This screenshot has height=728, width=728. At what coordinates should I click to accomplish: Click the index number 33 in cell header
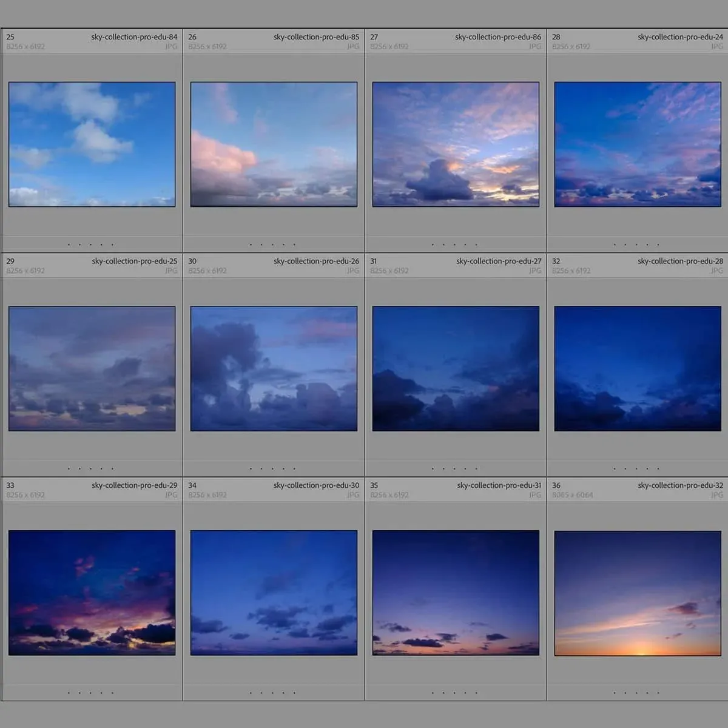click(x=10, y=485)
